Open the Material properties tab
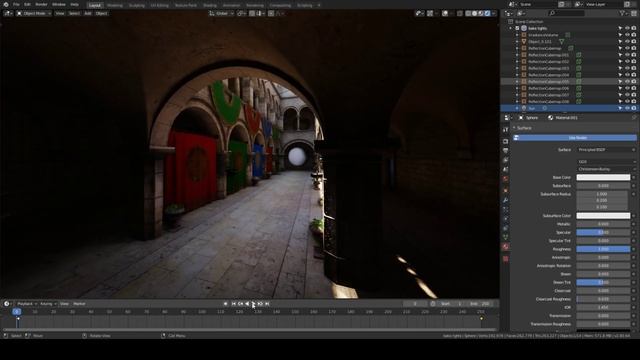This screenshot has width=640, height=360. pyautogui.click(x=506, y=247)
